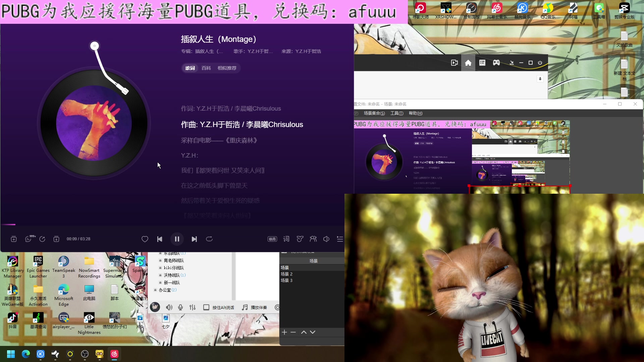
Task: Open 工具(T) menu in OBS
Action: click(x=397, y=113)
